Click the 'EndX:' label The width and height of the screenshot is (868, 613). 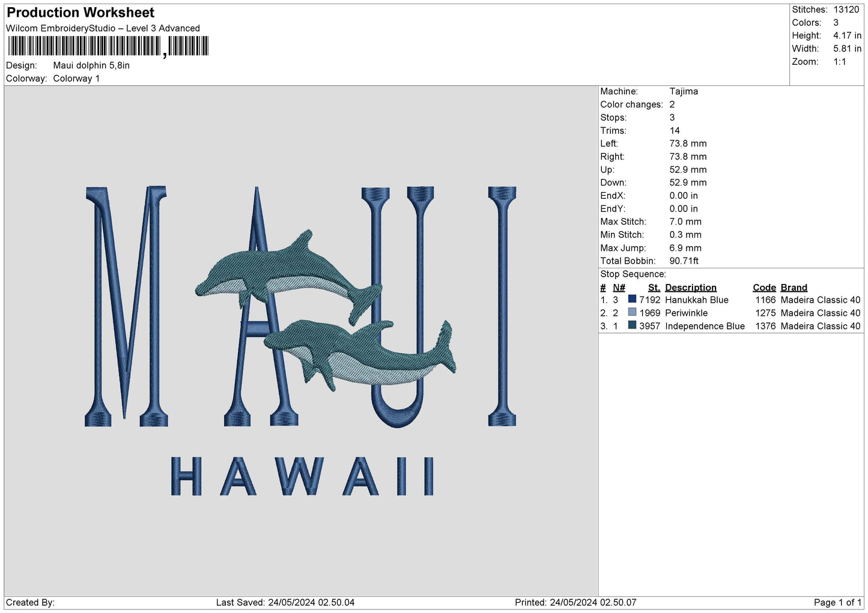click(x=613, y=196)
